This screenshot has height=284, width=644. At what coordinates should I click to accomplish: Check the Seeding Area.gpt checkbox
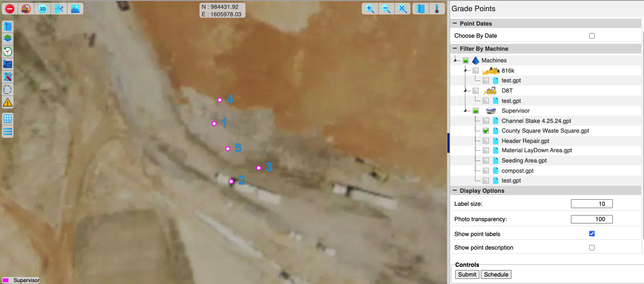486,161
